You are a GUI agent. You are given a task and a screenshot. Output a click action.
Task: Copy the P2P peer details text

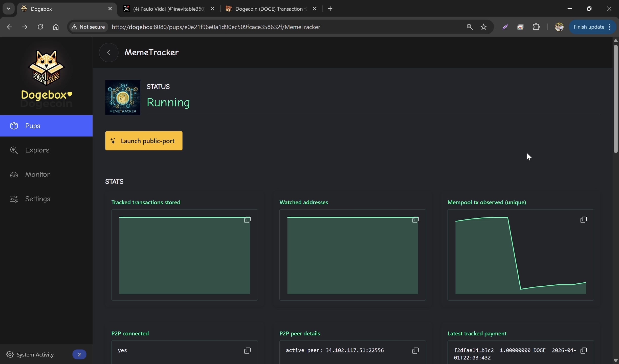[x=415, y=350]
